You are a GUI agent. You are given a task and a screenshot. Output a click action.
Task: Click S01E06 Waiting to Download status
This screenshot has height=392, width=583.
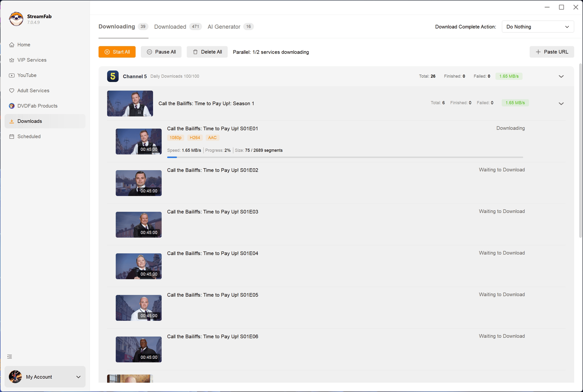(502, 336)
